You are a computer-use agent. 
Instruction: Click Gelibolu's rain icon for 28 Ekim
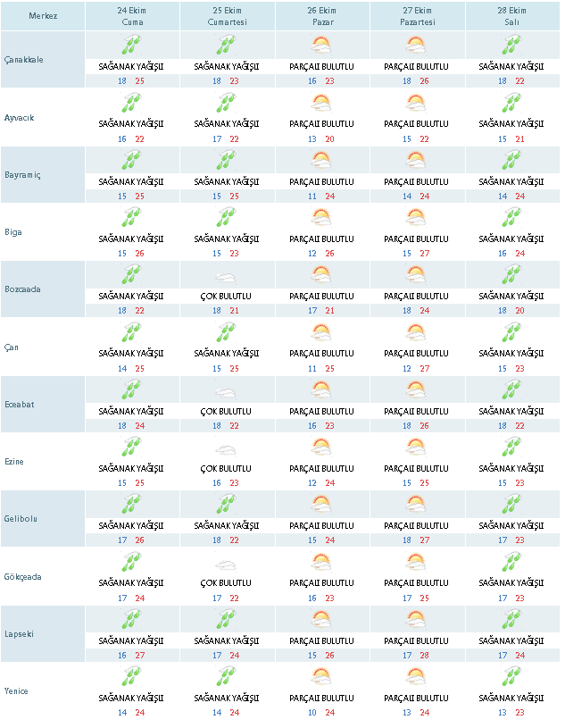(511, 505)
